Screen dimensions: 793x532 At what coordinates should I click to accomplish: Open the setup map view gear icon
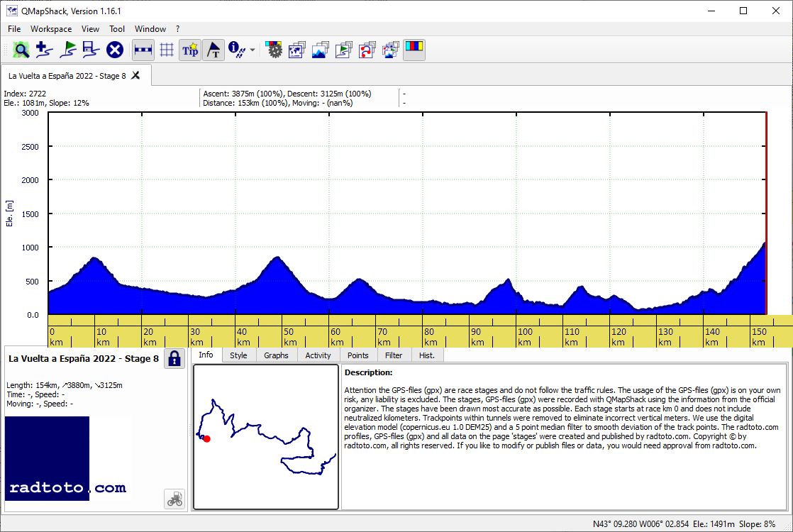pos(274,50)
